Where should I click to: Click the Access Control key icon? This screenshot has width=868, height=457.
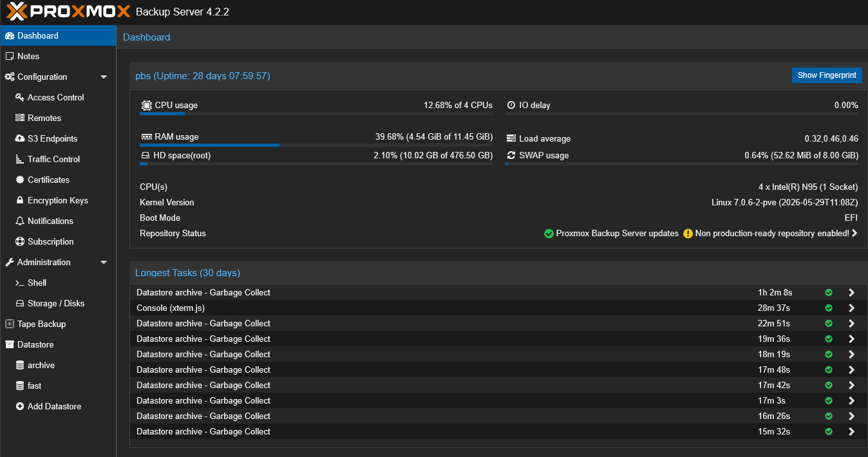pos(20,98)
